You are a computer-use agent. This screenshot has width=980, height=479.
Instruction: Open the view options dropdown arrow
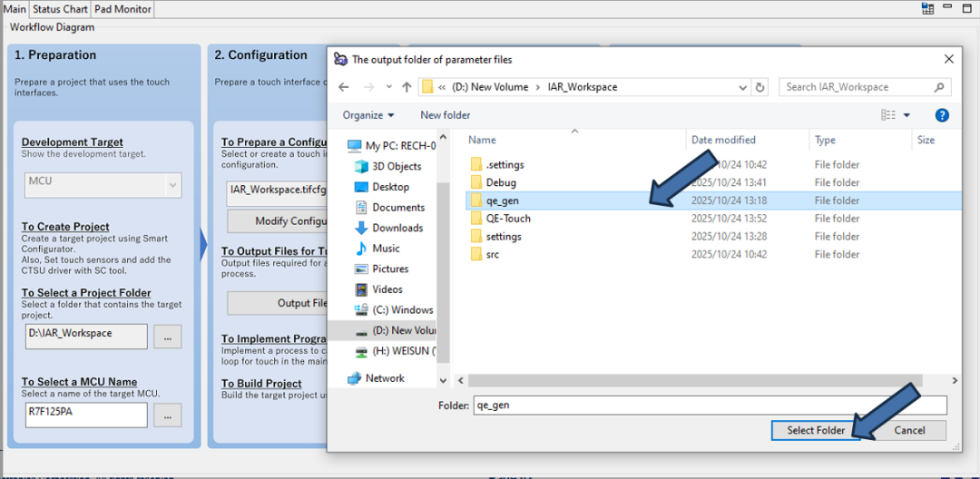(x=906, y=115)
